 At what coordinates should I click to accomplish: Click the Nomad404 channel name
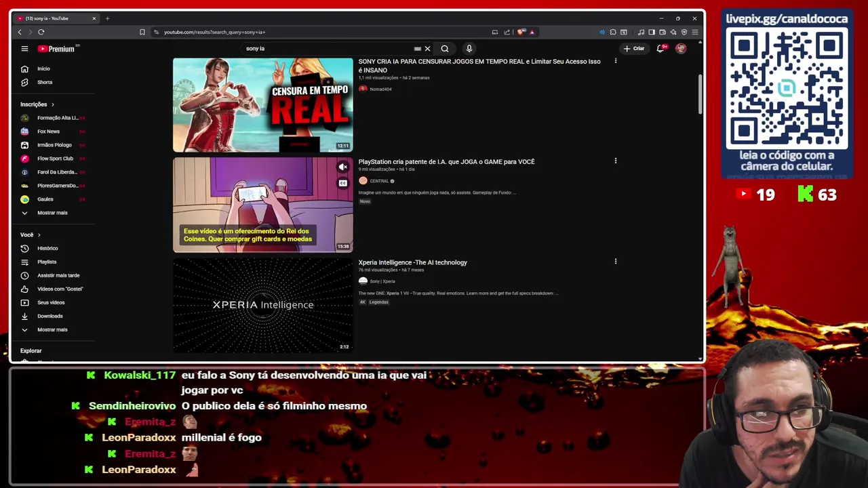tap(380, 89)
